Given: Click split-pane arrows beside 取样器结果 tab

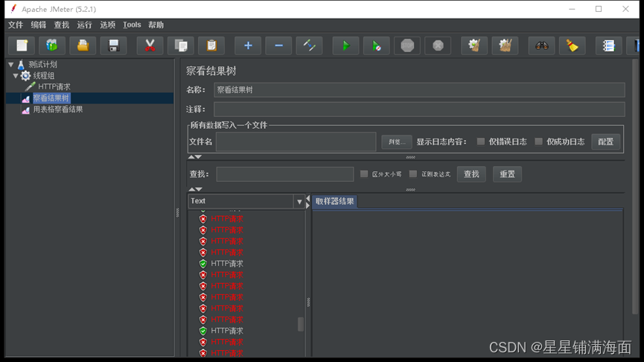Looking at the screenshot, I should coord(308,201).
